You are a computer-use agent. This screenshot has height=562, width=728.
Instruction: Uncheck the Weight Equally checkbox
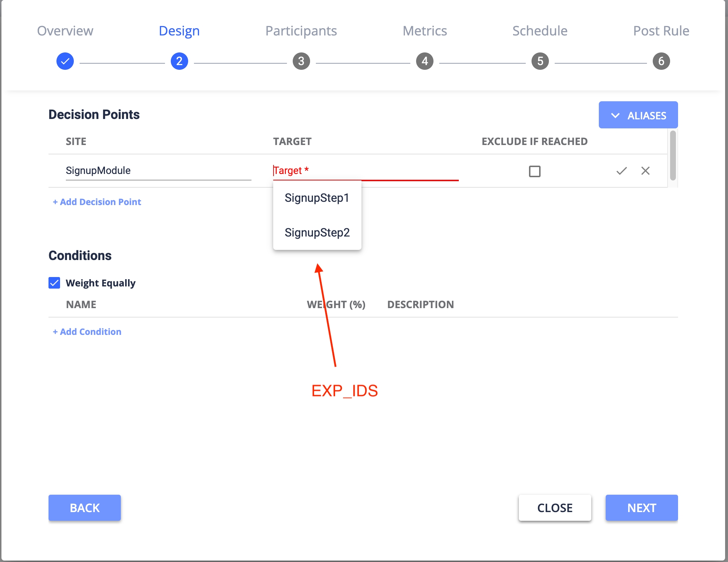tap(54, 283)
